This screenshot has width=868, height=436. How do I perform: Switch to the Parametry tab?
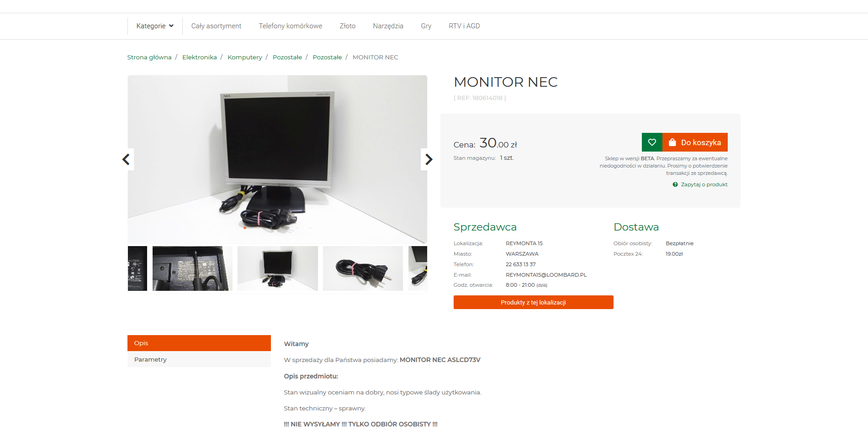pos(199,359)
